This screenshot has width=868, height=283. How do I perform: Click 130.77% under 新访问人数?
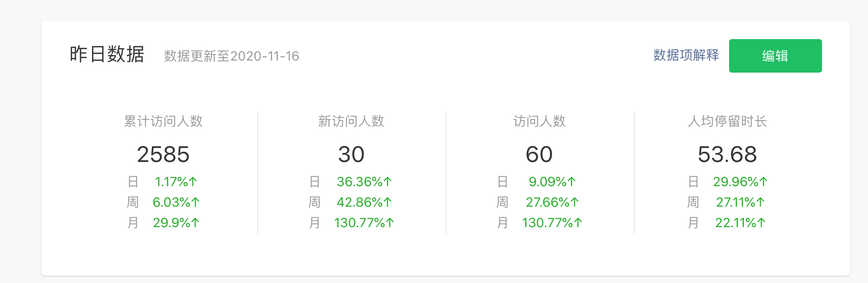tap(364, 223)
